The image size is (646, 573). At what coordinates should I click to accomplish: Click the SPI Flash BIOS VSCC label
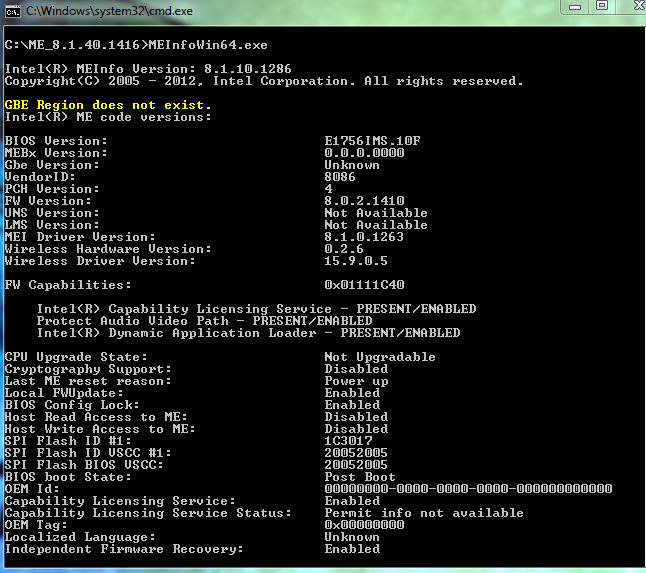coord(84,465)
